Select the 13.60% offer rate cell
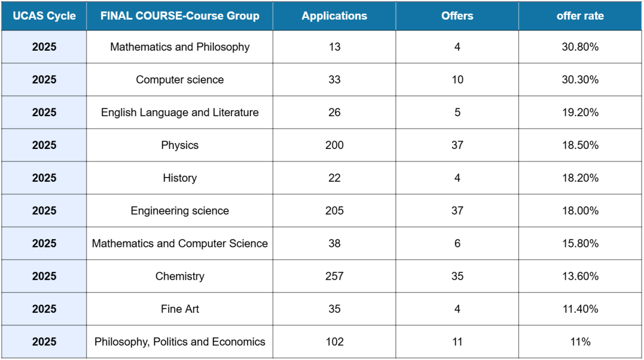Image resolution: width=644 pixels, height=360 pixels. point(580,277)
